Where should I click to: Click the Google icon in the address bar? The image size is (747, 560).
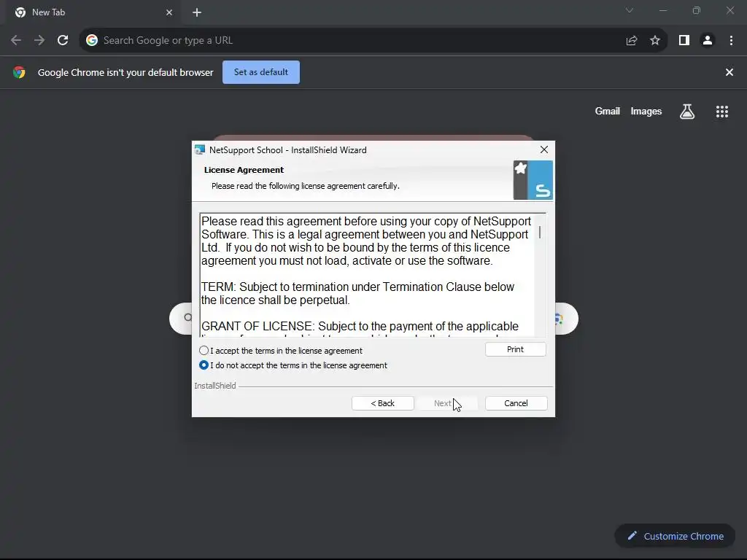(92, 41)
